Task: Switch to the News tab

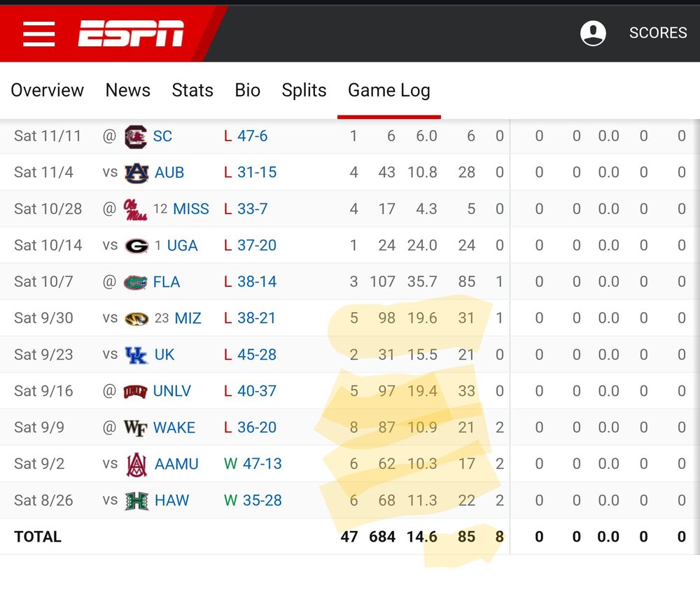Action: click(128, 90)
